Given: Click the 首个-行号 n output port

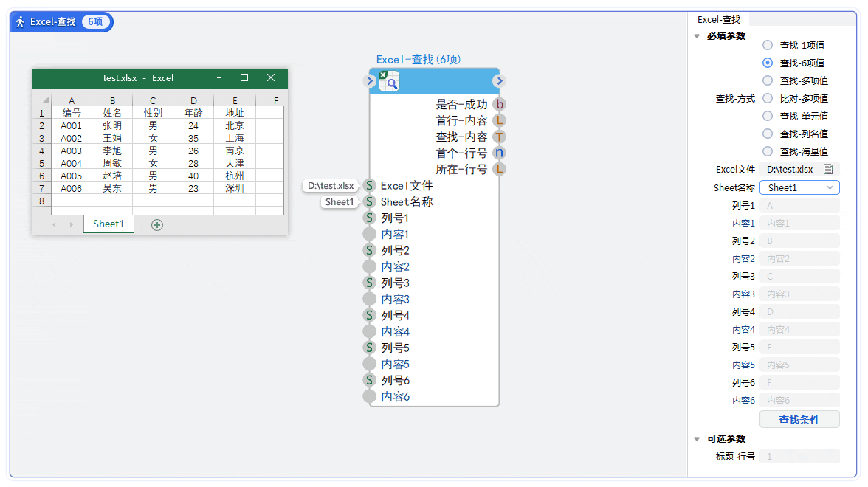Looking at the screenshot, I should [x=500, y=153].
